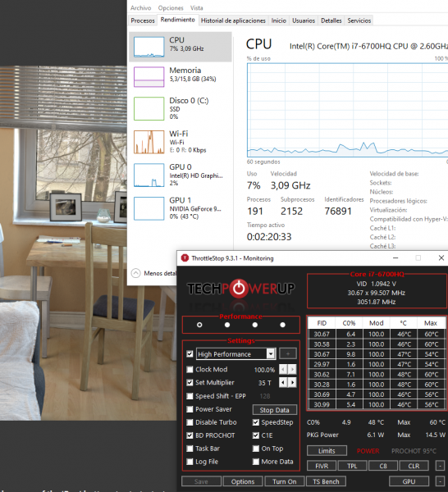Select fourth Performance profile radio button
The width and height of the screenshot is (448, 492).
point(282,325)
